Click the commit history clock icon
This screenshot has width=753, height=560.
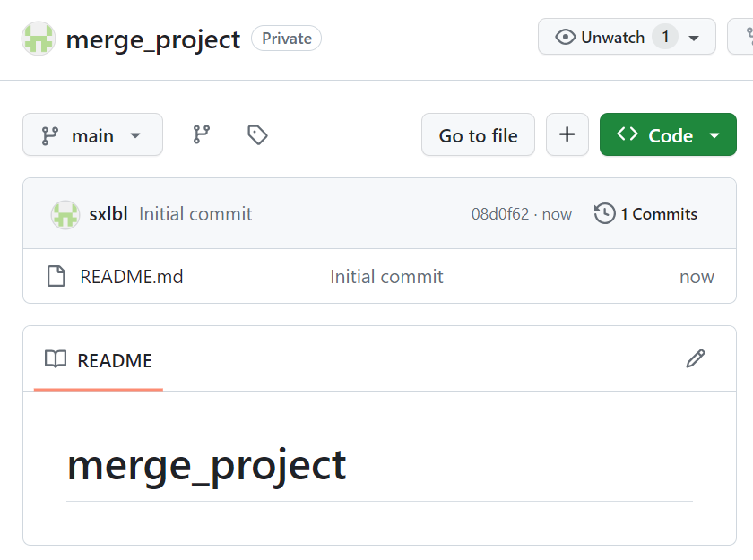click(x=605, y=213)
